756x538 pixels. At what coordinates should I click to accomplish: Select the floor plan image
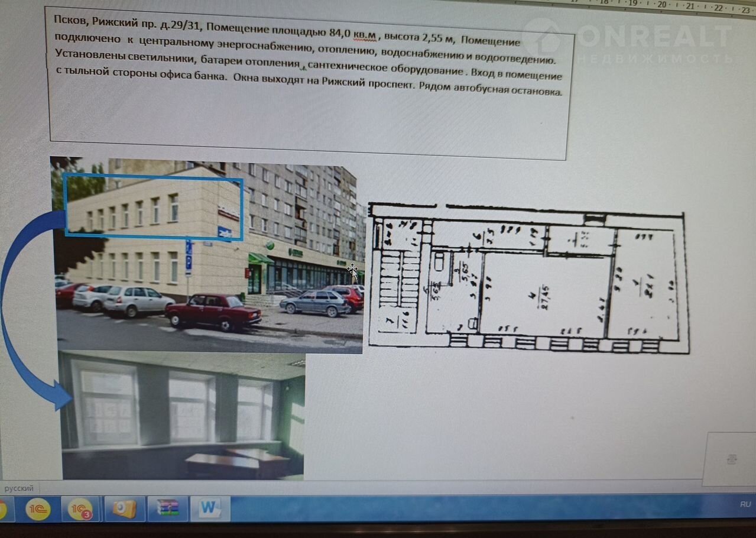pos(526,278)
